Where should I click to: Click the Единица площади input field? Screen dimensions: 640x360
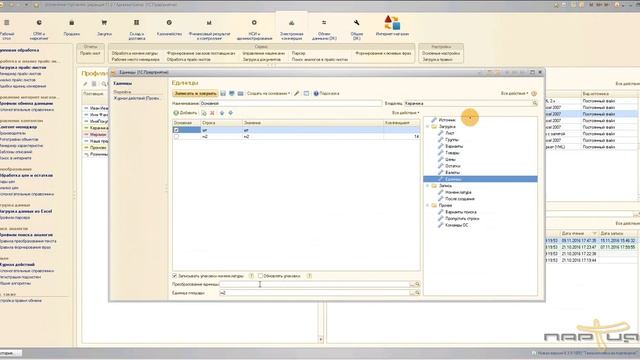coord(314,293)
